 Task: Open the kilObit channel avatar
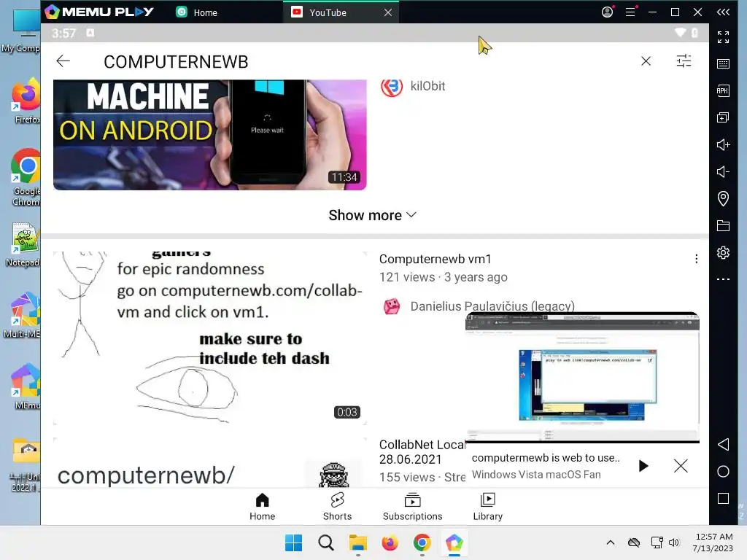tap(392, 87)
